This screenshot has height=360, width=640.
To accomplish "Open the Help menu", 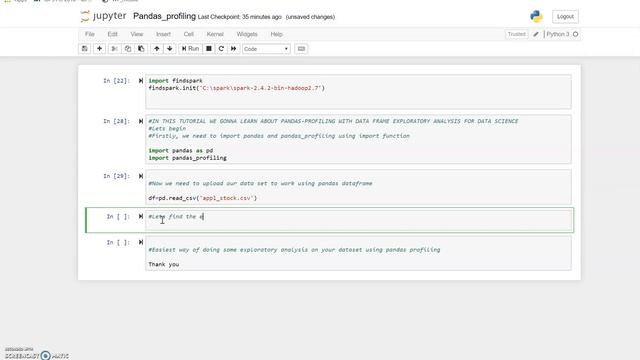I will [x=276, y=34].
